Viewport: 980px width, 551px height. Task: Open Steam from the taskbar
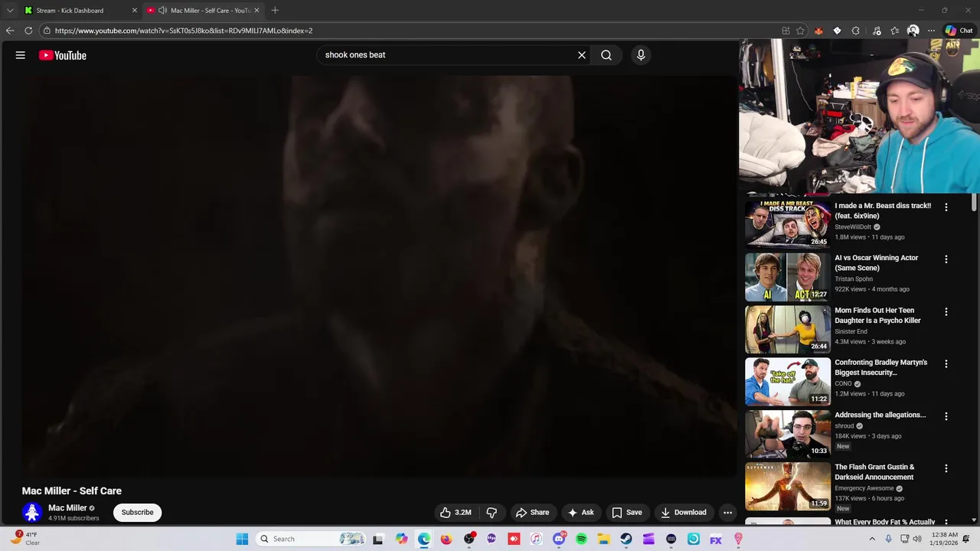(x=626, y=539)
